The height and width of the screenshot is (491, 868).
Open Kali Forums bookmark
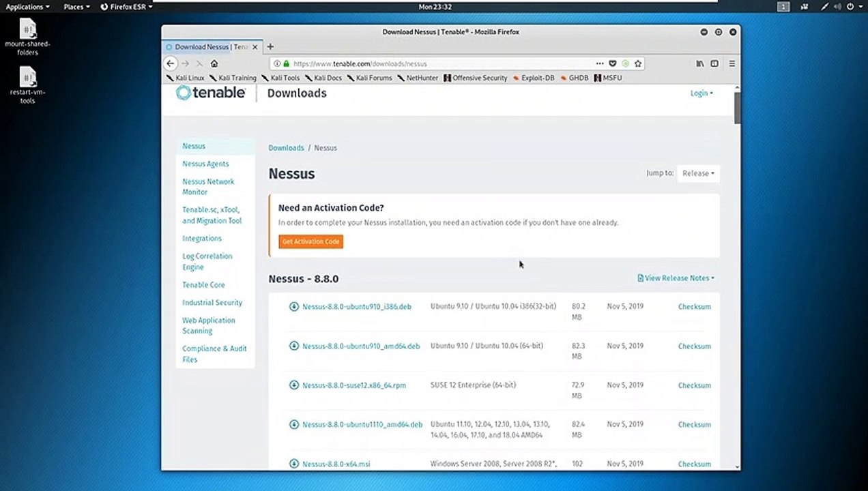pos(370,78)
